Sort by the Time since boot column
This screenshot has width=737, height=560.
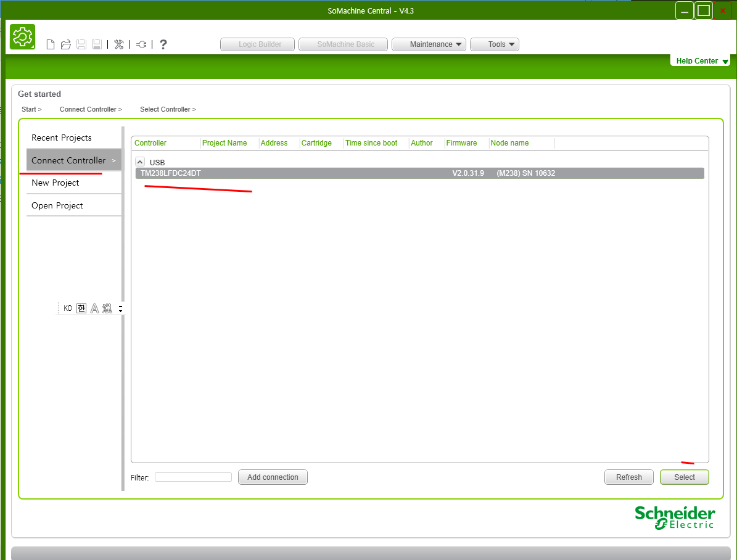(x=371, y=143)
